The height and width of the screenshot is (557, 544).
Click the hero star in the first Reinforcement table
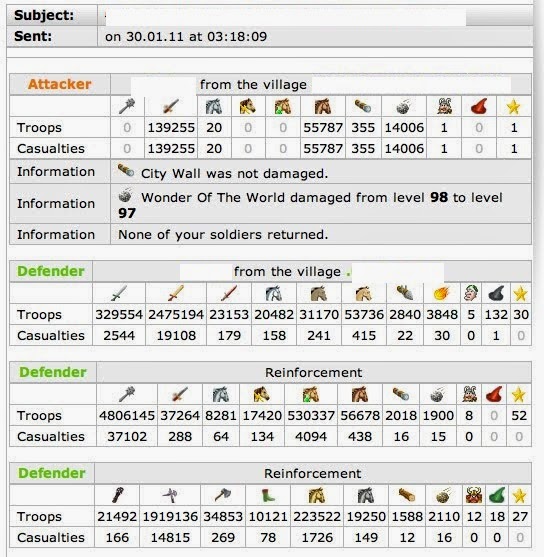518,395
